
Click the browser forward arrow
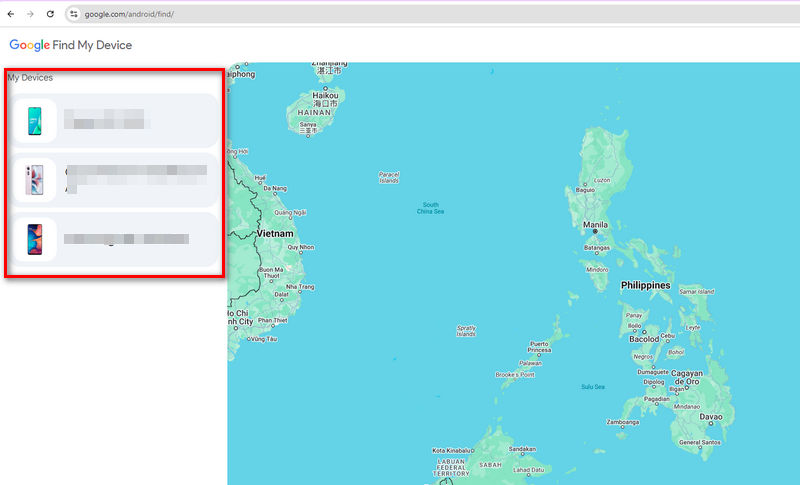tap(31, 14)
